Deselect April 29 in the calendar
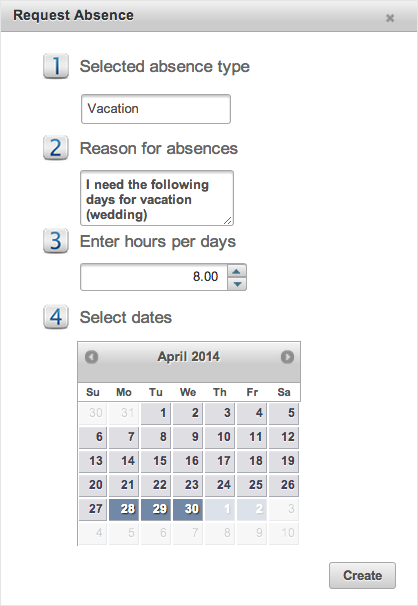Screen dimensions: 418x606 point(156,509)
